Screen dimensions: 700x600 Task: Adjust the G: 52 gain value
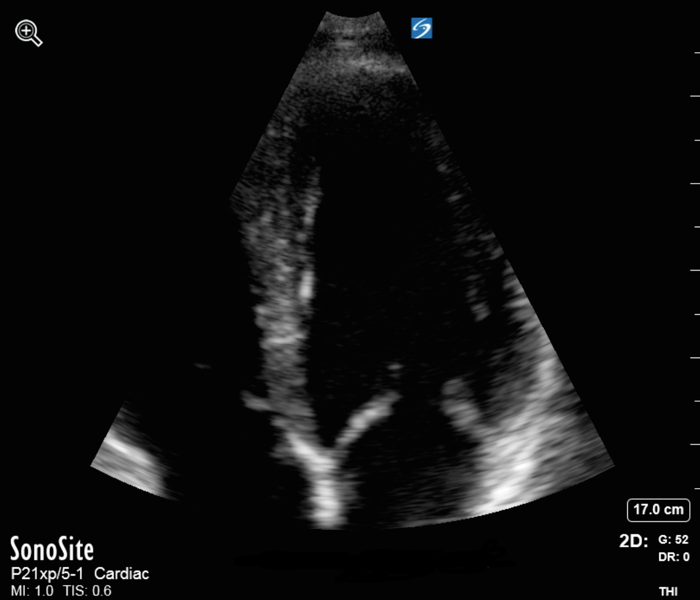click(x=673, y=540)
